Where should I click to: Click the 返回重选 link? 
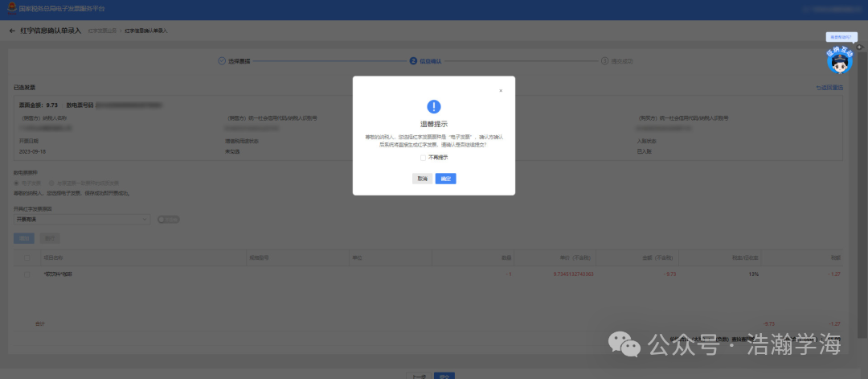point(829,87)
